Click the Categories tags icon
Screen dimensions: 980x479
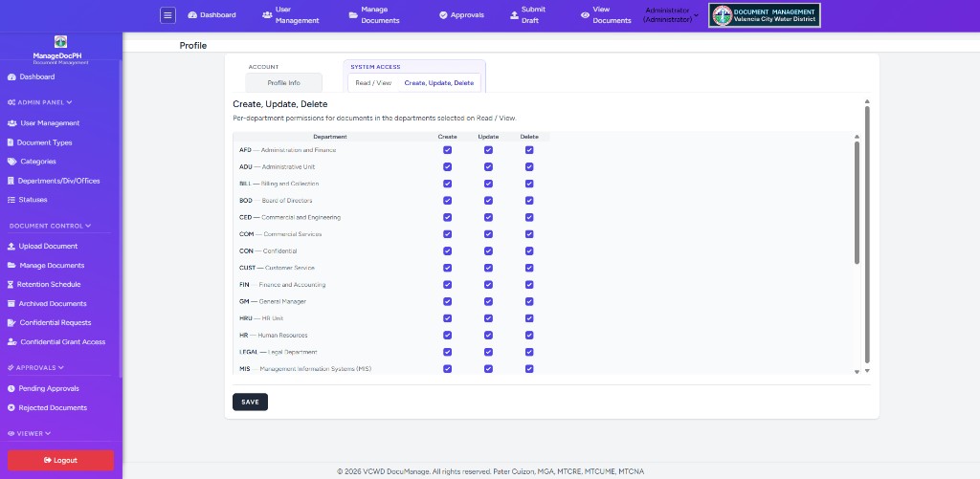coord(11,162)
